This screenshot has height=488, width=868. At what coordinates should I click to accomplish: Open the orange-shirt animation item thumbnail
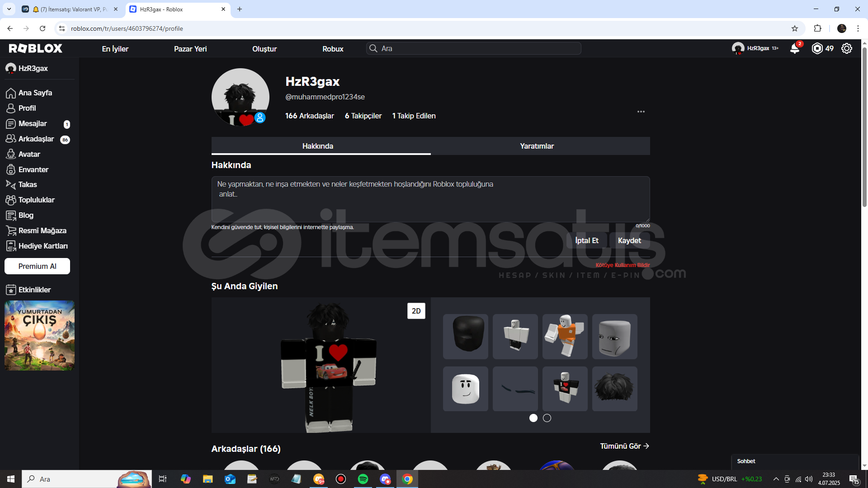565,337
